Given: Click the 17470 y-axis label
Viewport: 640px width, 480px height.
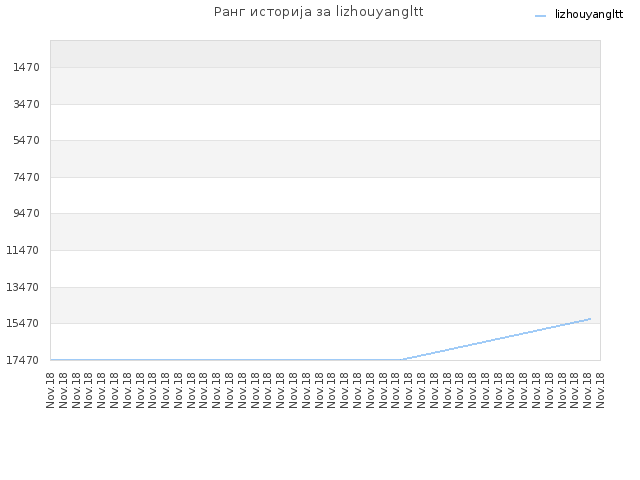Looking at the screenshot, I should [22, 360].
